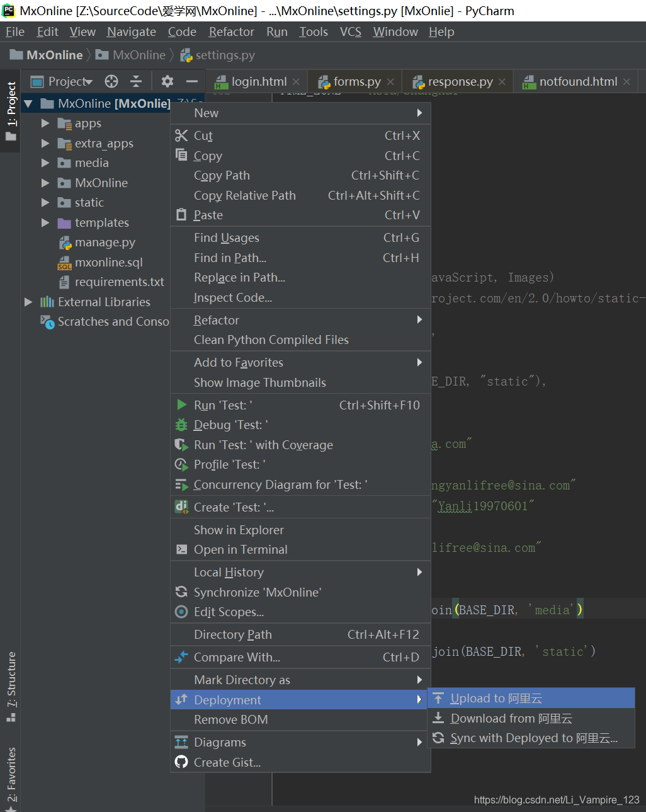
Task: Close the response.py tab
Action: [502, 82]
